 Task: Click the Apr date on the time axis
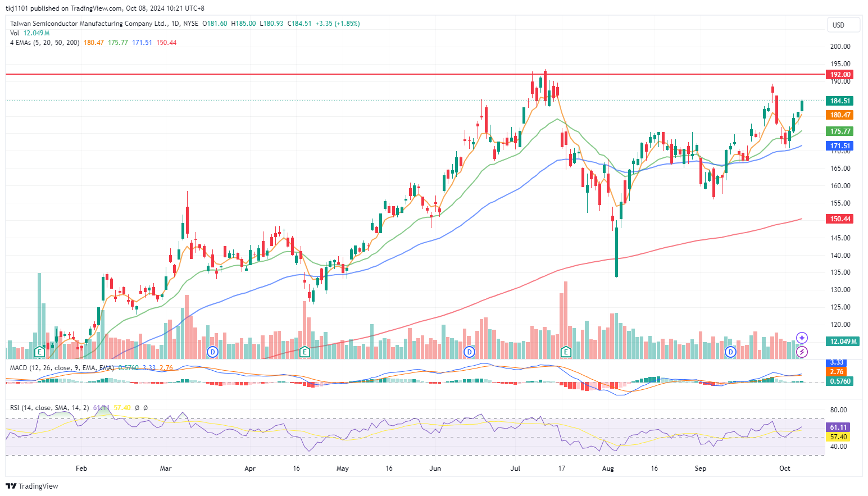coord(250,468)
